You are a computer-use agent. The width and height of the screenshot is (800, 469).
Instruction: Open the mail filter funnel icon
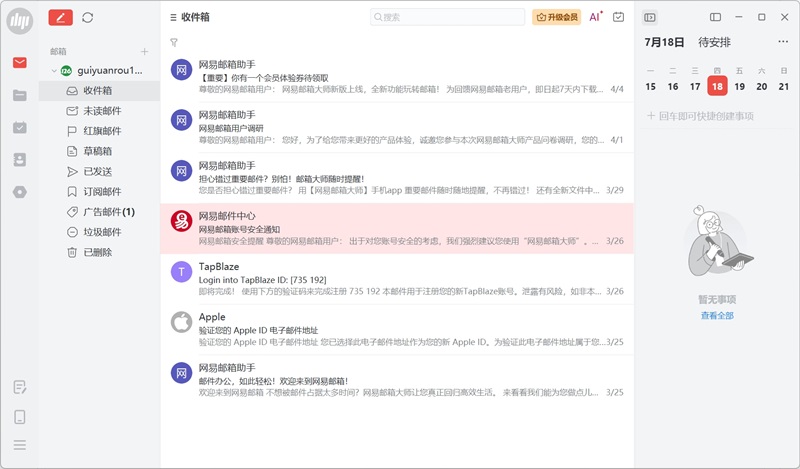pyautogui.click(x=174, y=43)
